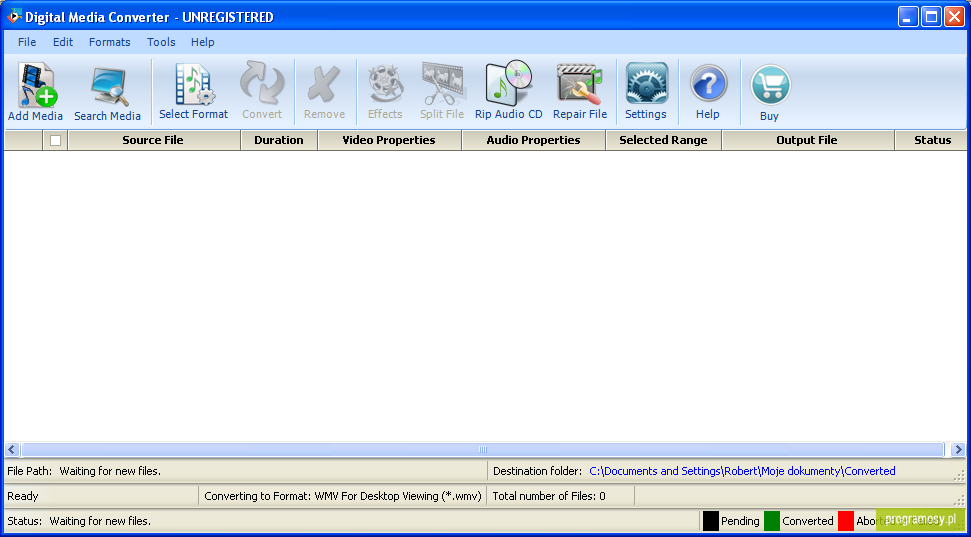Click the Selected Range column header
The width and height of the screenshot is (971, 537).
point(663,140)
